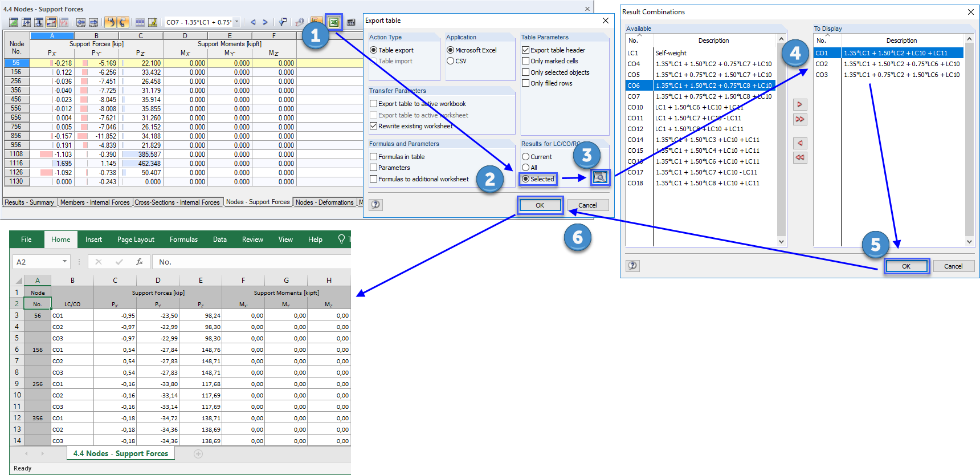Enable Only marked cells checkbox

[x=526, y=61]
